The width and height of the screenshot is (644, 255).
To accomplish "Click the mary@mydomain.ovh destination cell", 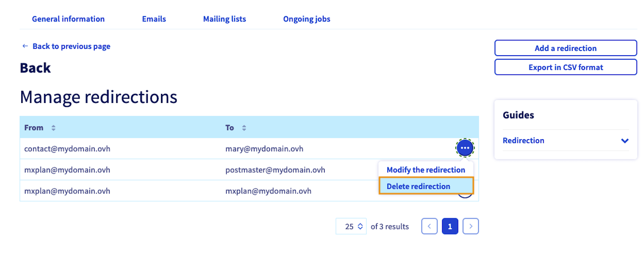I will pos(264,149).
